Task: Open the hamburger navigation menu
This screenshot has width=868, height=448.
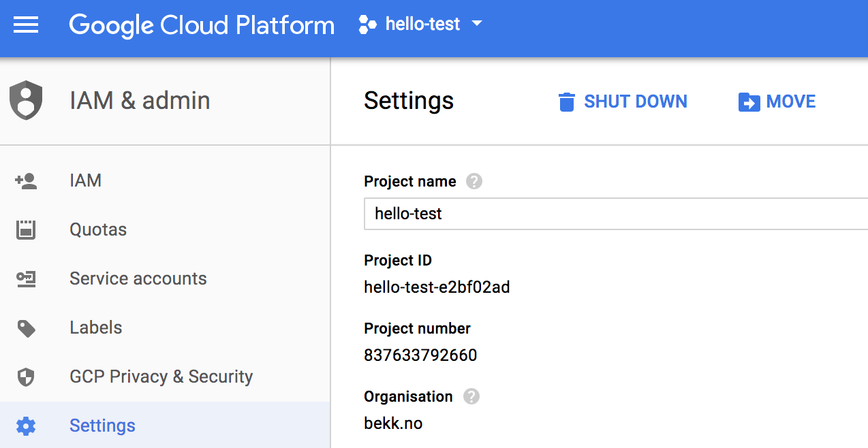Action: [x=26, y=26]
